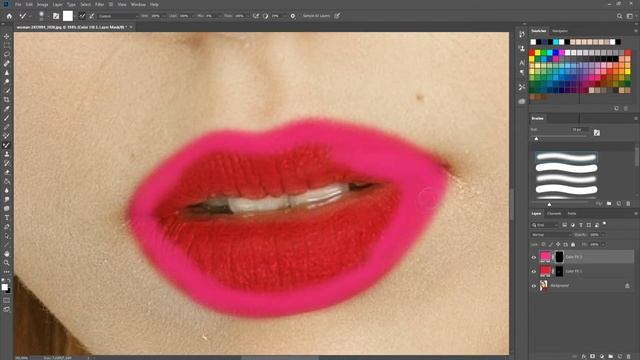Hide the Color Fill 2 layer
This screenshot has width=640, height=360.
tap(533, 257)
